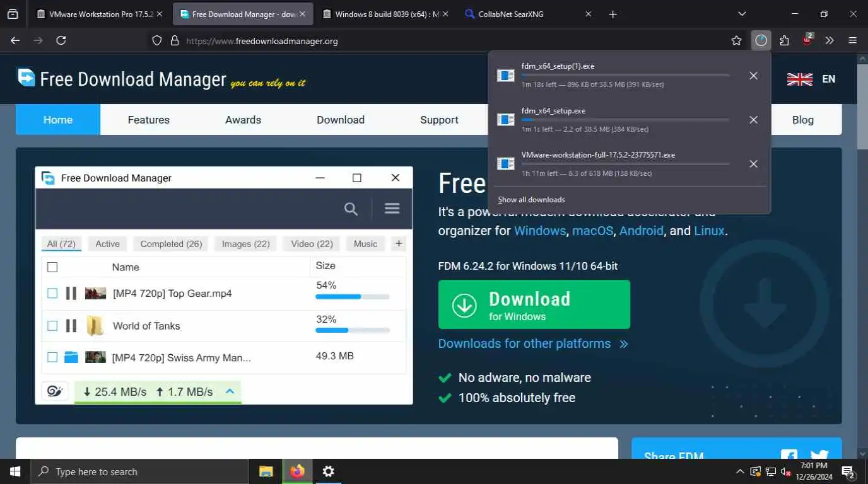Viewport: 868px width, 484px height.
Task: Open the Awards navigation item
Action: tap(243, 120)
